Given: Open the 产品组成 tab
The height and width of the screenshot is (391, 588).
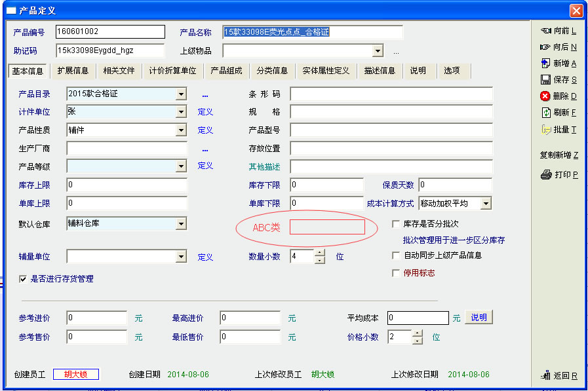Looking at the screenshot, I should coord(226,71).
